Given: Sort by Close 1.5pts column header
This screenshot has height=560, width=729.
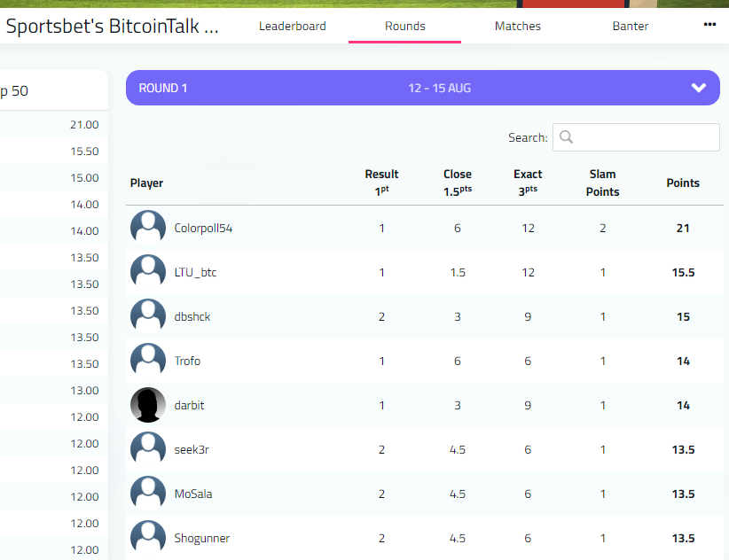Looking at the screenshot, I should click(x=458, y=183).
